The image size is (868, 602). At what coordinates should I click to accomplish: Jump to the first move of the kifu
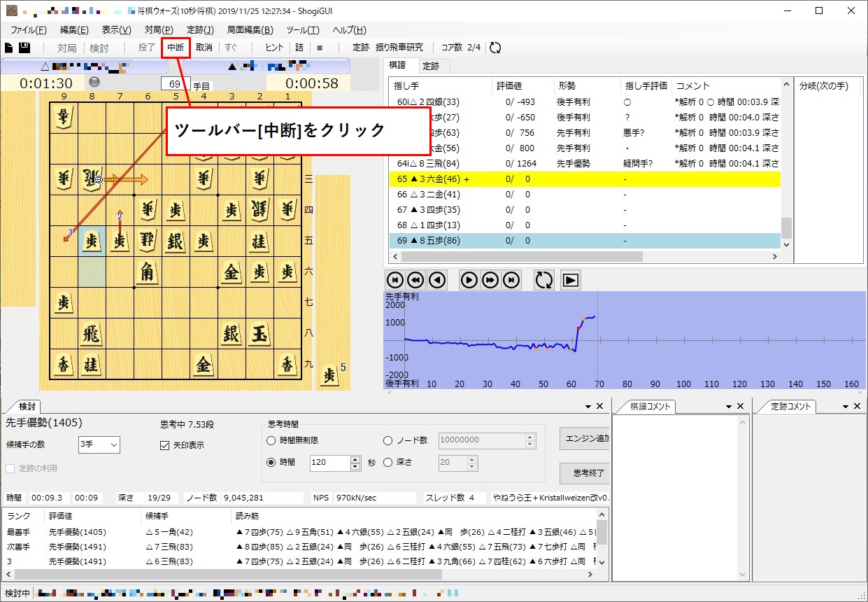[395, 280]
